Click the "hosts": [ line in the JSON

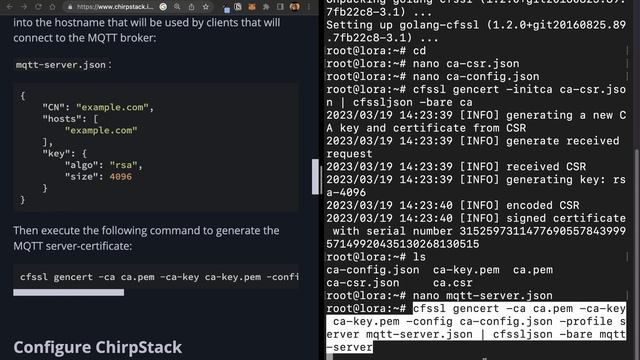coord(70,119)
